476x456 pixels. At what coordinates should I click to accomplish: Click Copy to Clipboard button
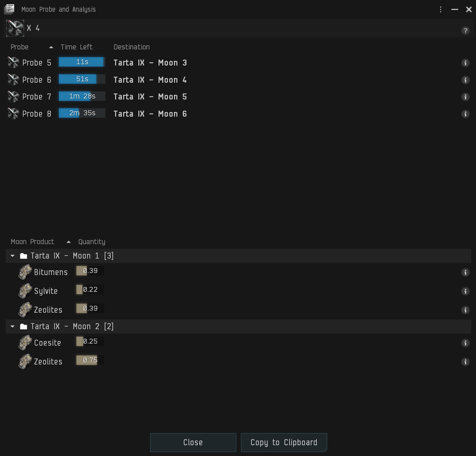tap(284, 443)
